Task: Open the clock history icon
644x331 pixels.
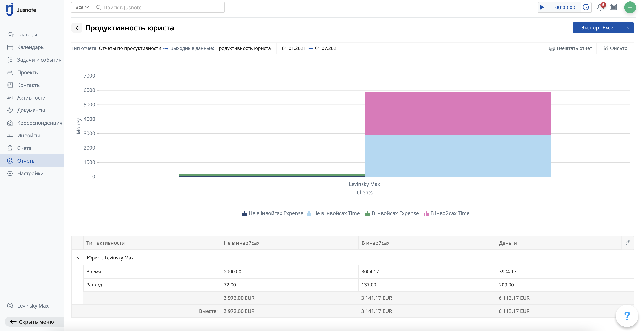Action: click(586, 7)
